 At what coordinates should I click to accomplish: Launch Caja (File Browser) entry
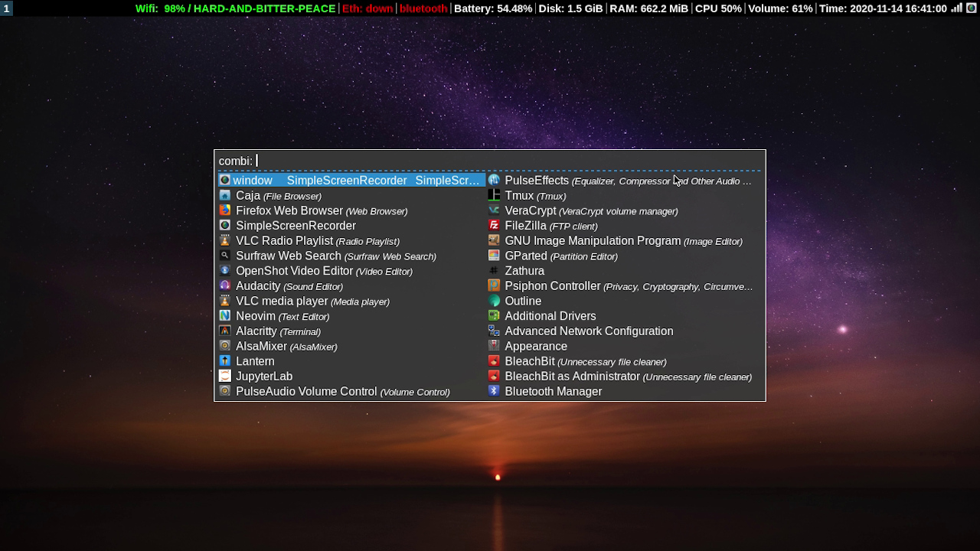(351, 195)
